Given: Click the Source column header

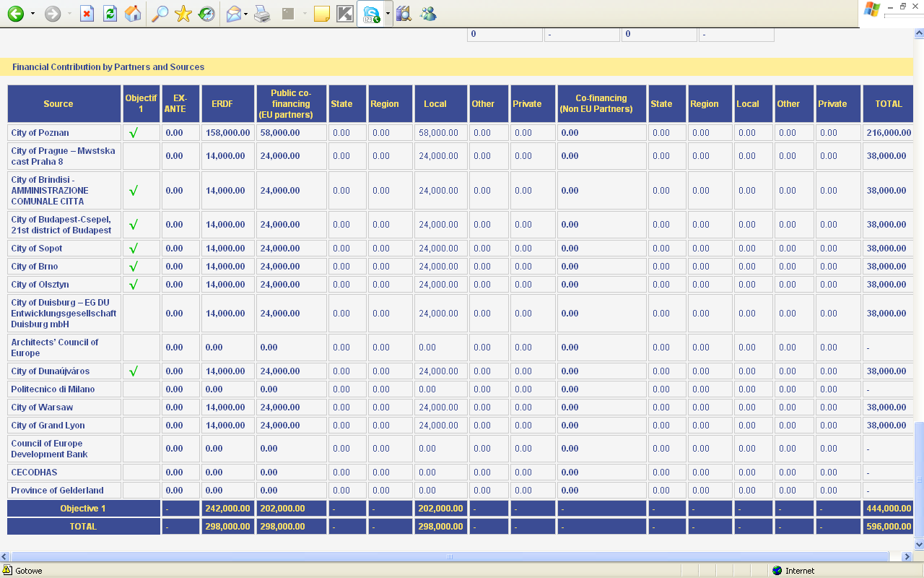Looking at the screenshot, I should click(x=64, y=104).
